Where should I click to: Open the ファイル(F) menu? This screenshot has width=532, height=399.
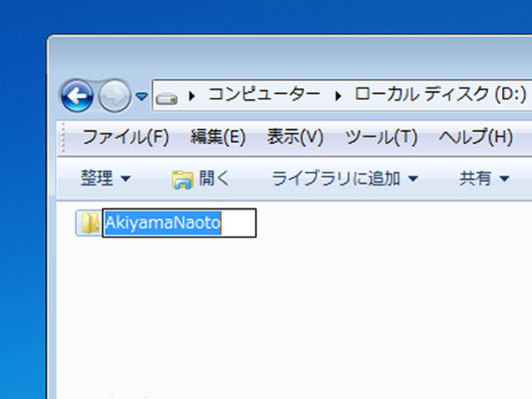click(126, 137)
